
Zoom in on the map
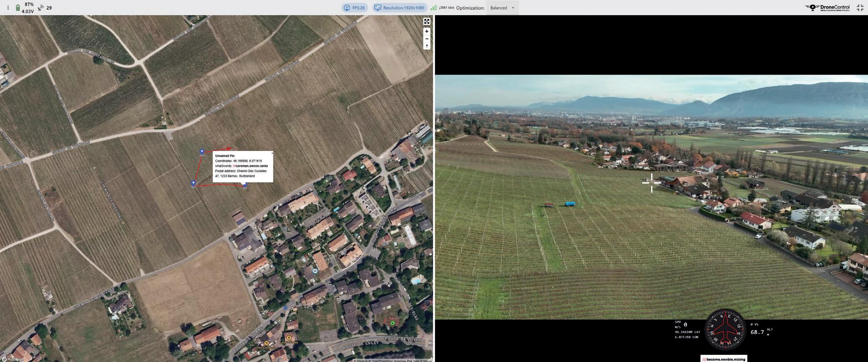tap(427, 31)
